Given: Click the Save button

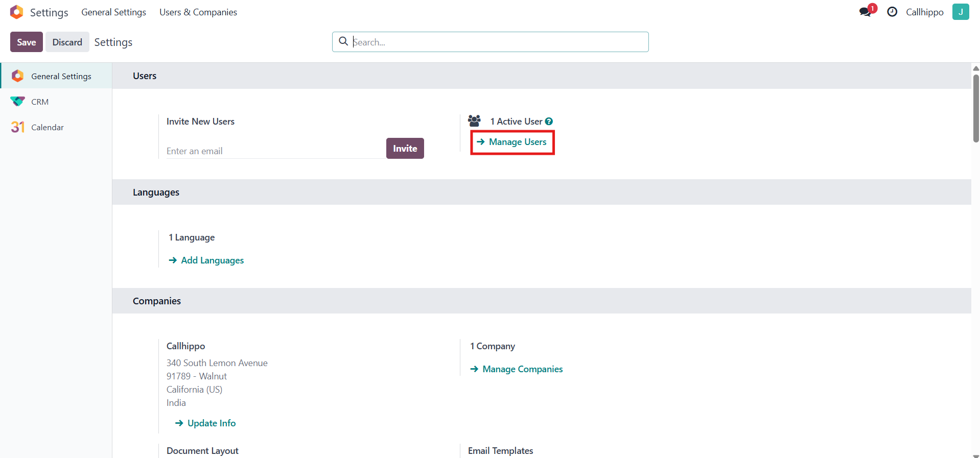Looking at the screenshot, I should coord(27,42).
